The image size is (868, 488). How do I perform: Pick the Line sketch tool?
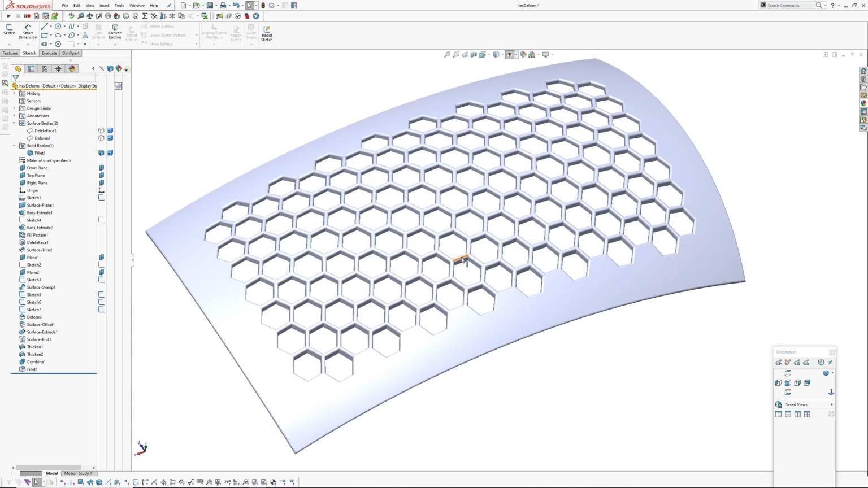point(44,27)
